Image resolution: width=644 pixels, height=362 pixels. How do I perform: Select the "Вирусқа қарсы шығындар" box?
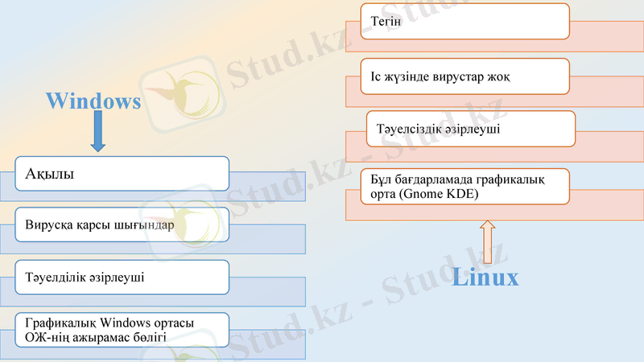(122, 224)
